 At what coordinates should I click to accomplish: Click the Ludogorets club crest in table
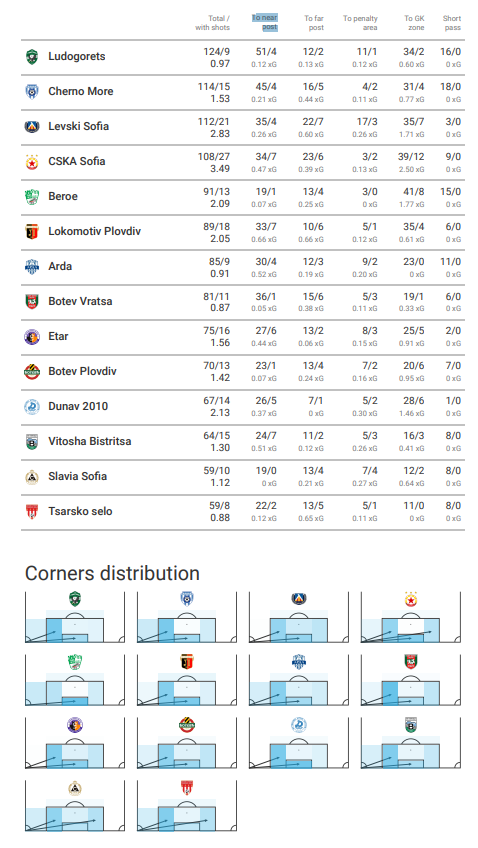click(x=32, y=57)
